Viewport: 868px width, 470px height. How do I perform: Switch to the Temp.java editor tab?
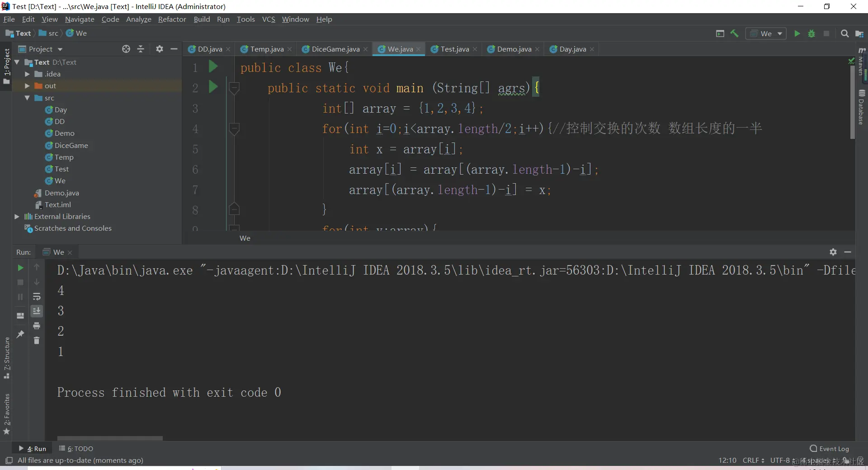267,49
